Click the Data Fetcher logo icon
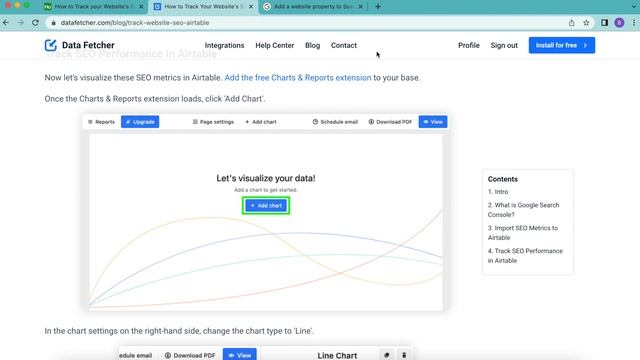Viewport: 640px width, 360px height. pyautogui.click(x=51, y=45)
